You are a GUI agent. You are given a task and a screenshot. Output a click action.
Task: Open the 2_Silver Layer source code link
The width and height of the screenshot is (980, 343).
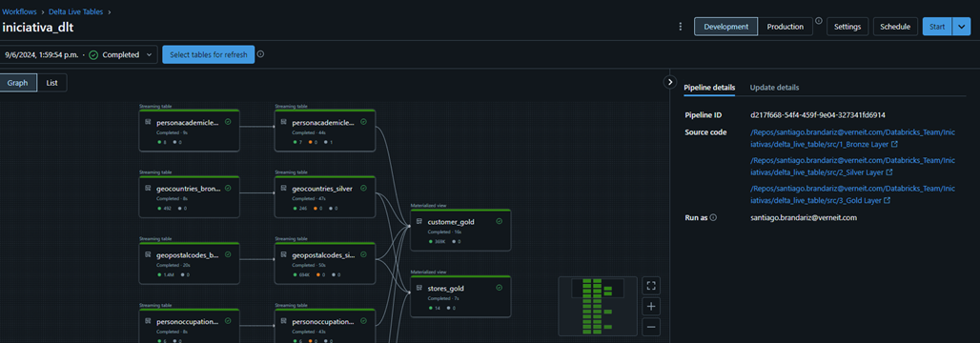click(852, 166)
